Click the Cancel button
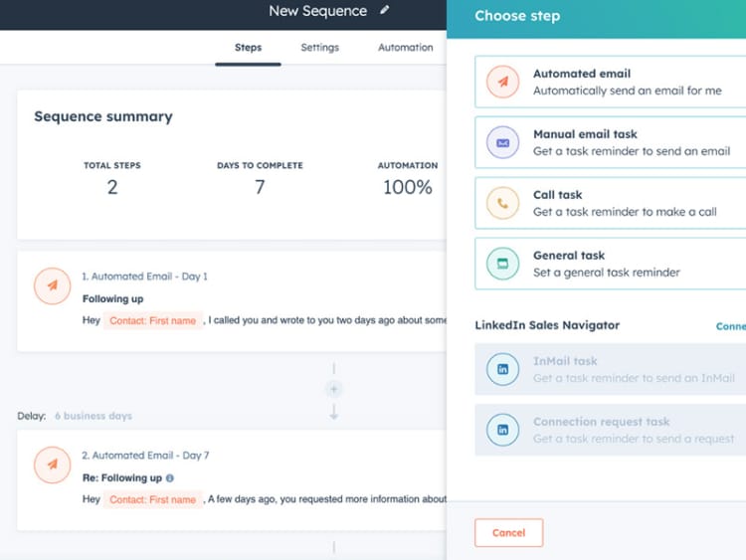This screenshot has height=560, width=746. [508, 532]
